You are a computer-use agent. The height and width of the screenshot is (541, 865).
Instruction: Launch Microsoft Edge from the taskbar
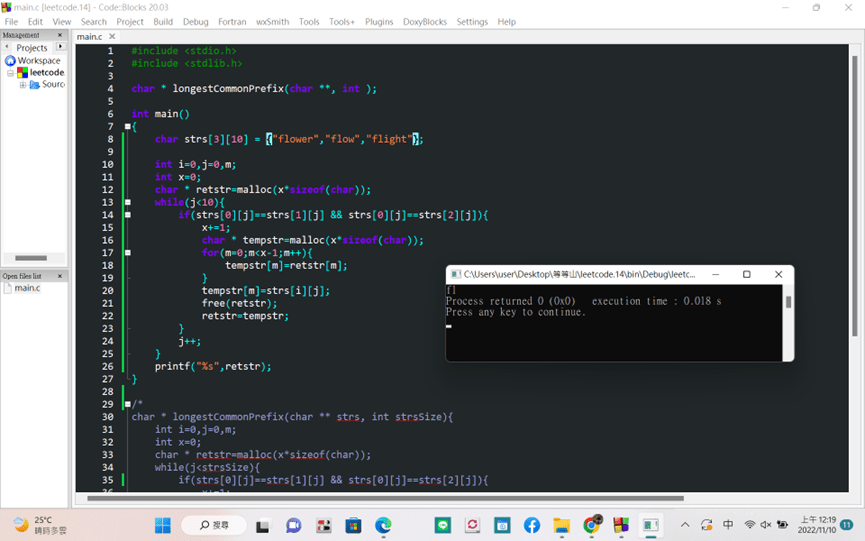[383, 525]
